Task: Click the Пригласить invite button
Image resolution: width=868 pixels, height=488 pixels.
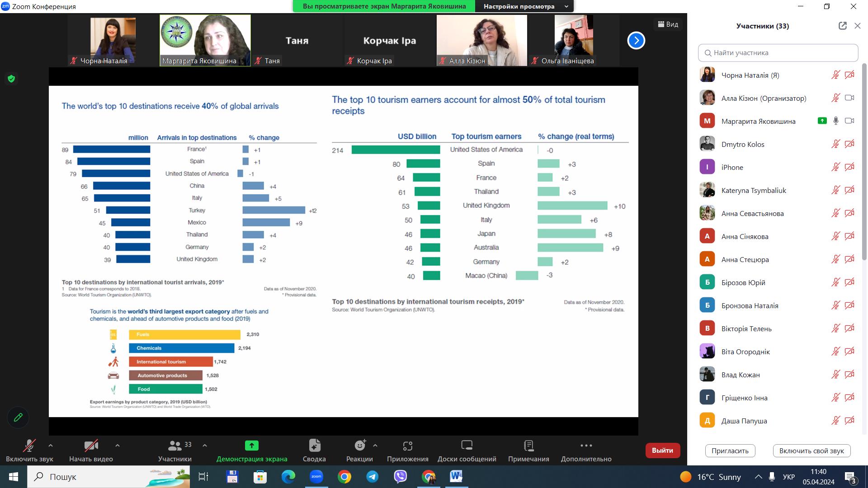Action: [x=730, y=450]
